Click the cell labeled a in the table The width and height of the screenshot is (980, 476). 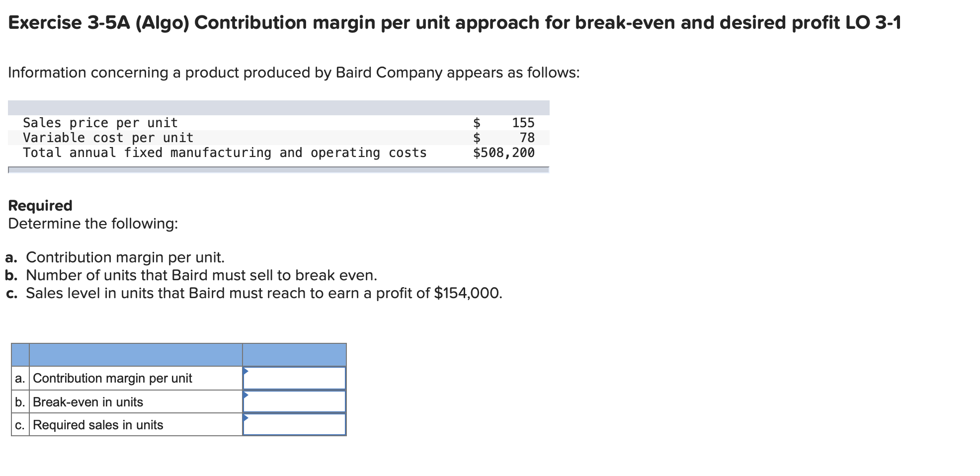point(20,378)
